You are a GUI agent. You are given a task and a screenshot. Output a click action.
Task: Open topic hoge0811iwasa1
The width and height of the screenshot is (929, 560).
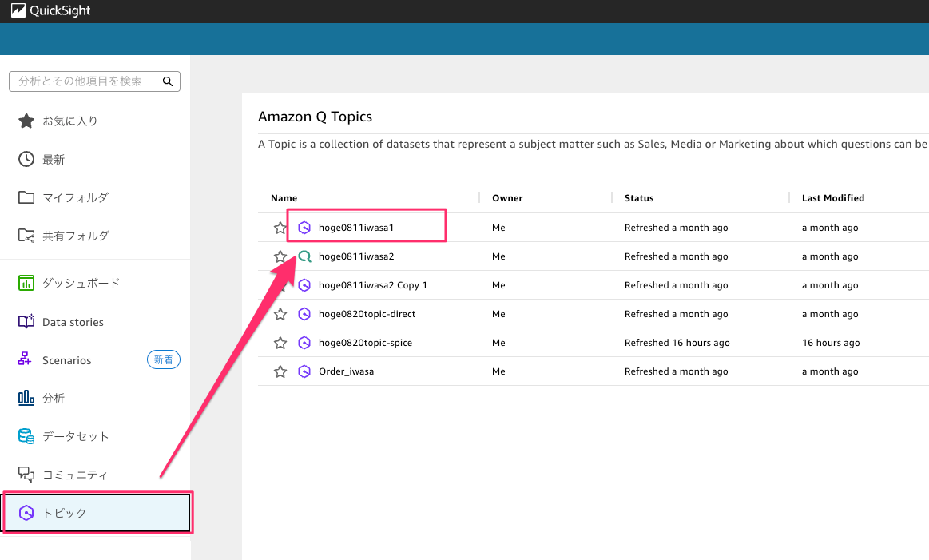pos(356,228)
